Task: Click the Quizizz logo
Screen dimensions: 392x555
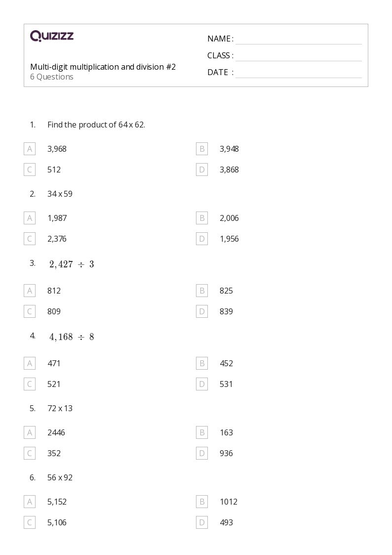Action: [x=52, y=36]
